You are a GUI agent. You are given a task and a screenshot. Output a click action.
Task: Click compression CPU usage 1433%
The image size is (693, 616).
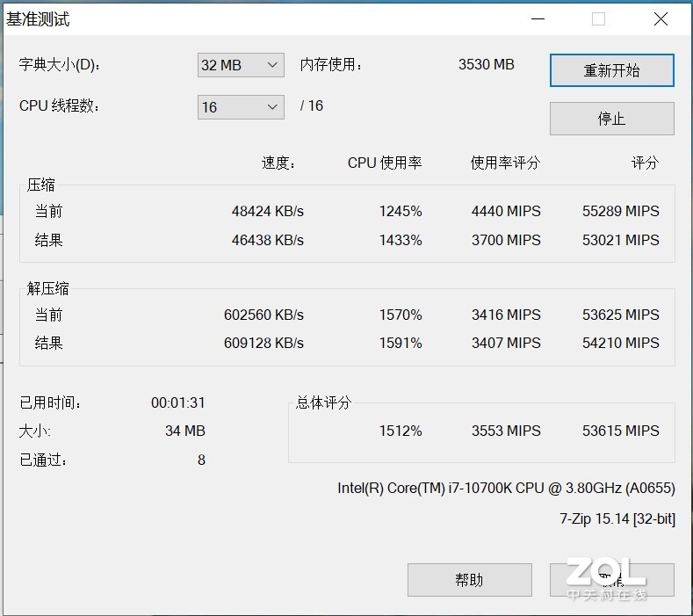(x=401, y=240)
